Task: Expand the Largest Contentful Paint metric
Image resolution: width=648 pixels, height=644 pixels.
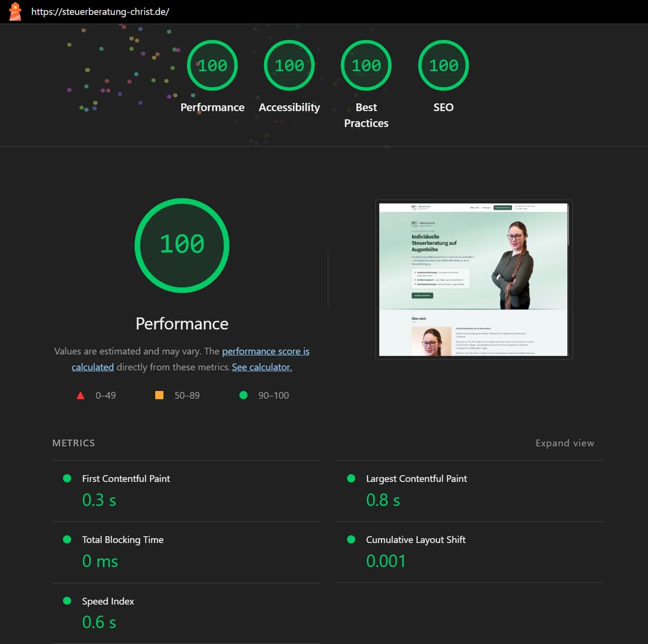Action: pos(416,479)
